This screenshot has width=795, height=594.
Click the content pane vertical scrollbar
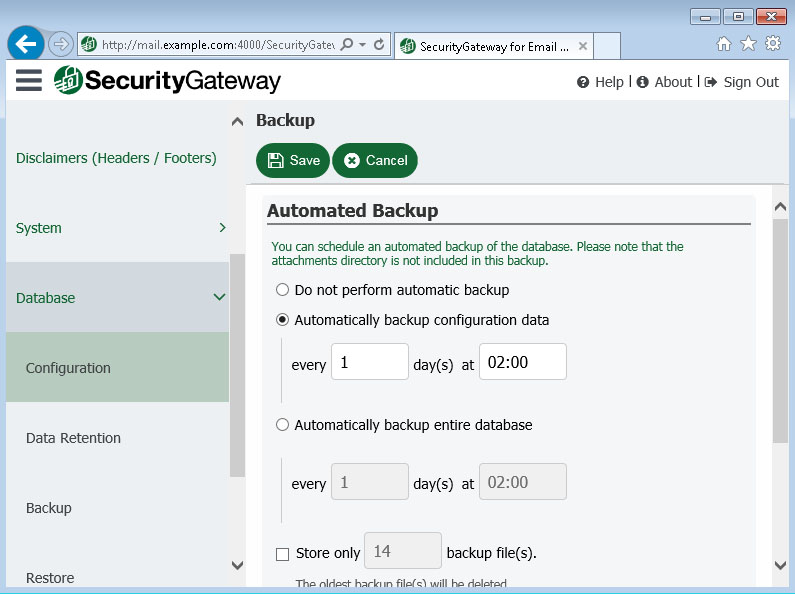point(780,331)
